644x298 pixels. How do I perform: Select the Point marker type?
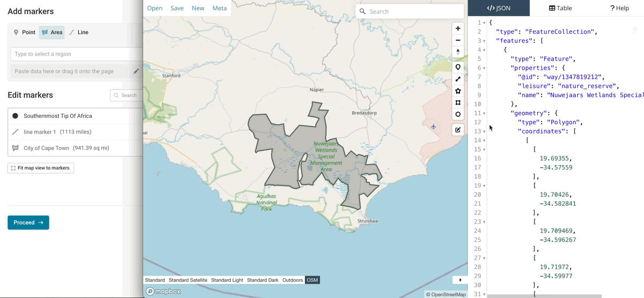click(25, 32)
